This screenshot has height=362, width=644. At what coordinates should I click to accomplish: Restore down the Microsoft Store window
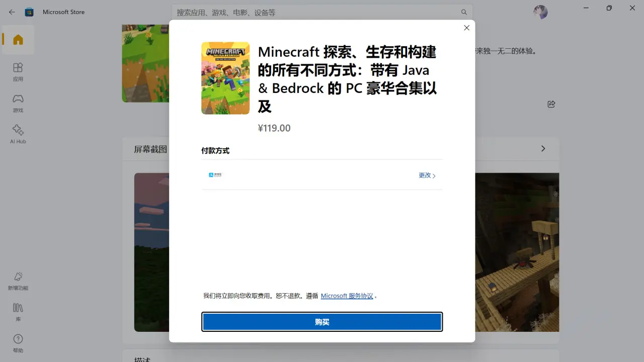point(609,8)
